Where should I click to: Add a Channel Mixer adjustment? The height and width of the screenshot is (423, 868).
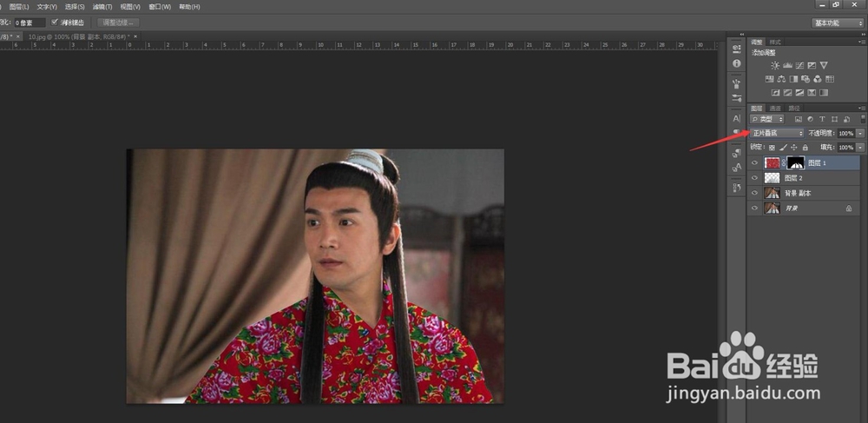click(818, 79)
